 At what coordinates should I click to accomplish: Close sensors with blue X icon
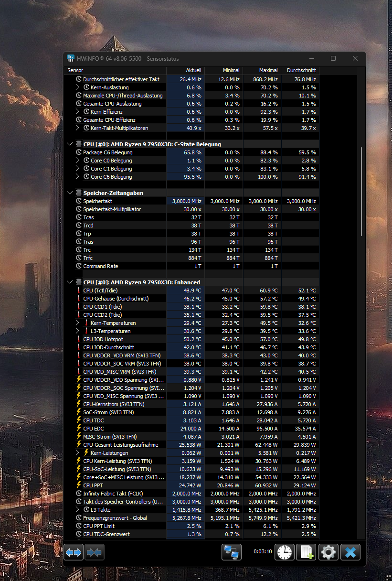point(350,552)
